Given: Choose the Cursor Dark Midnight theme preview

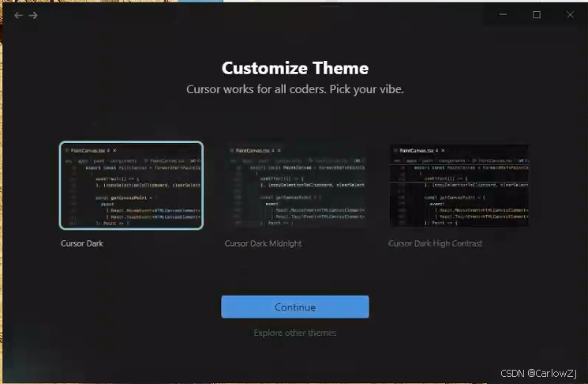Looking at the screenshot, I should pyautogui.click(x=295, y=185).
